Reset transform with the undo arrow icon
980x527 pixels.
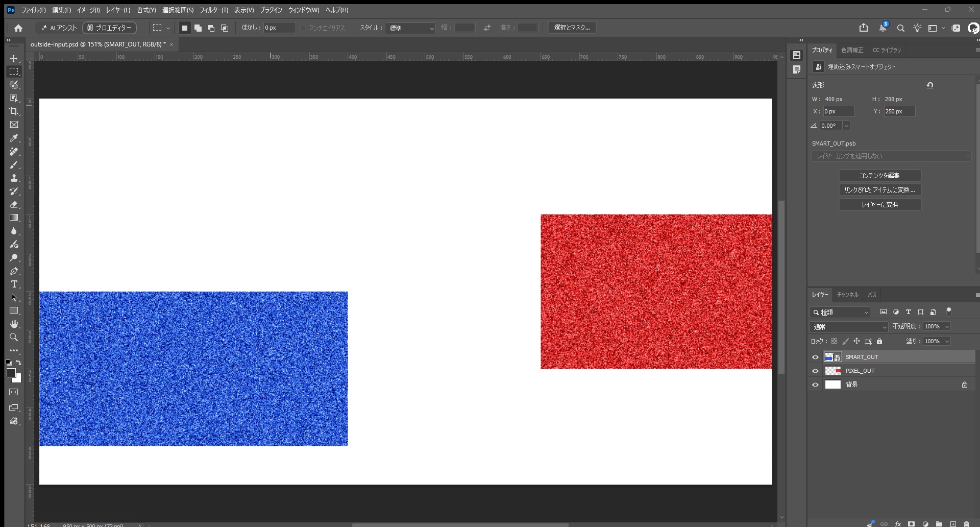point(930,85)
